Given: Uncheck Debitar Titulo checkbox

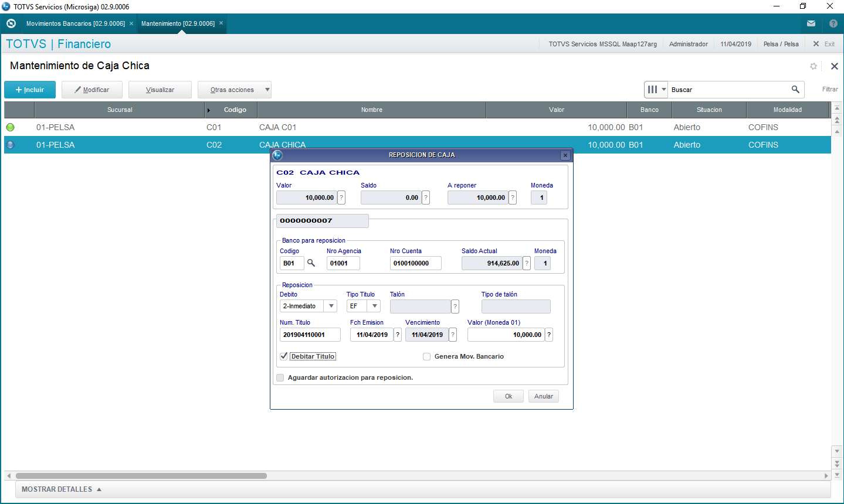Looking at the screenshot, I should point(284,356).
